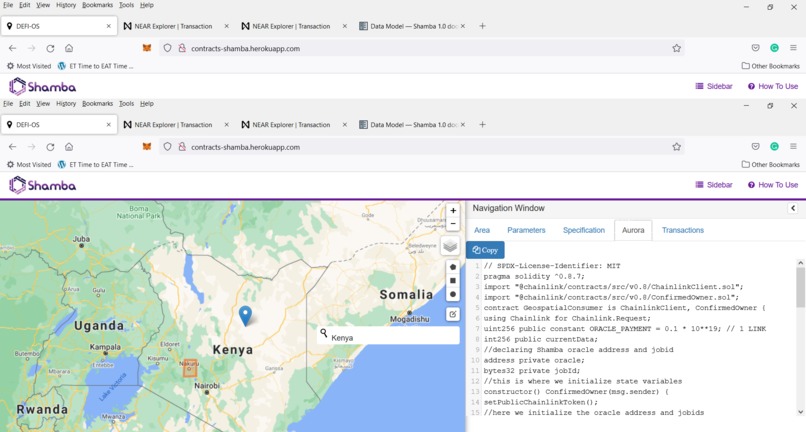
Task: Open hamburger menu in upper browser window
Action: click(793, 48)
